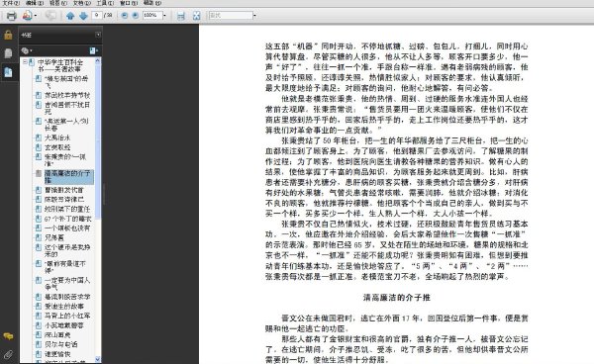Click the Print icon in toolbar
This screenshot has width=594, height=364.
pyautogui.click(x=11, y=16)
